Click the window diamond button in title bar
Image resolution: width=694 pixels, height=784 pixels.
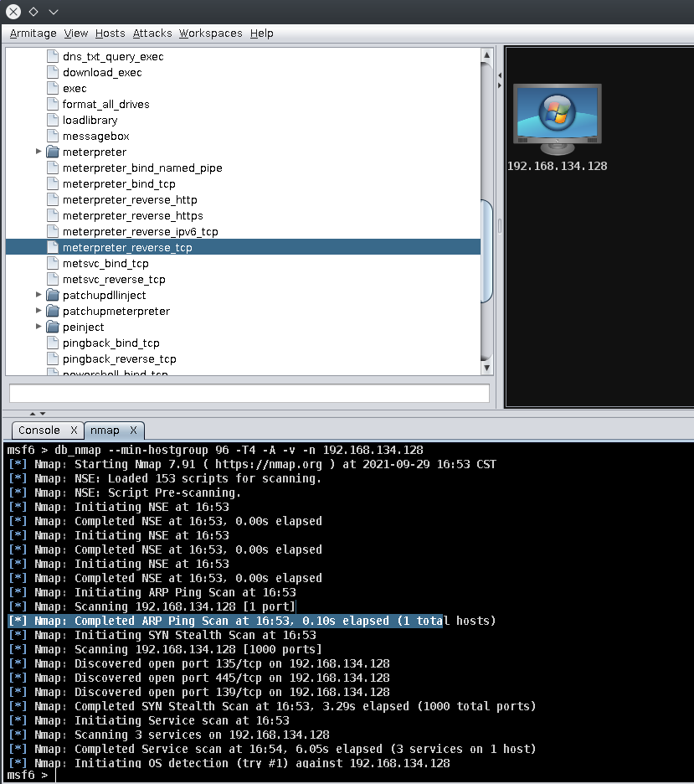click(x=33, y=12)
